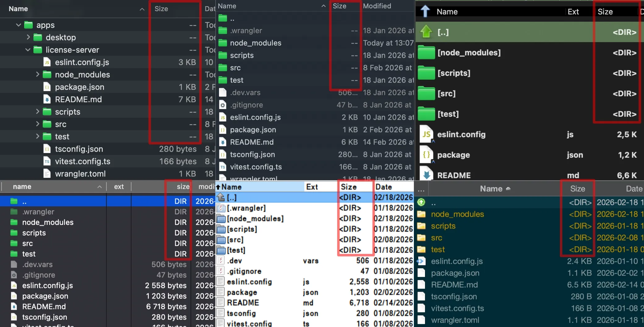Expand the desktop folder chevron
Image resolution: width=644 pixels, height=327 pixels.
tap(28, 37)
